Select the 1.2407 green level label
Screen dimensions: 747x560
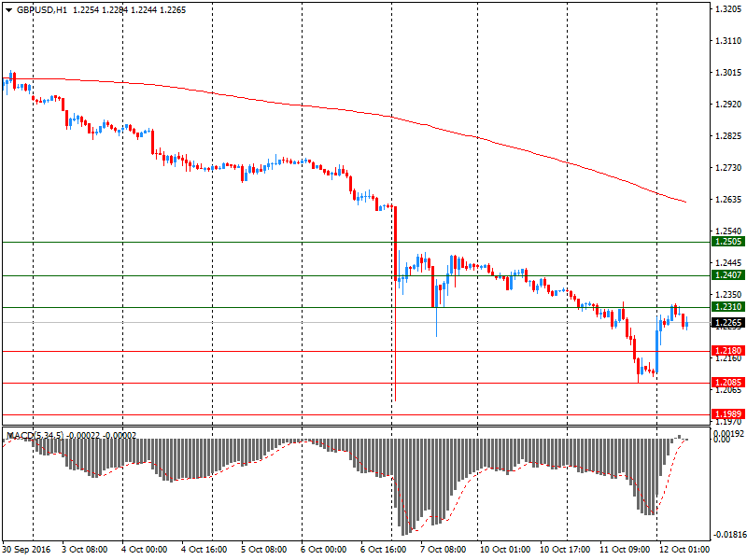tap(728, 275)
